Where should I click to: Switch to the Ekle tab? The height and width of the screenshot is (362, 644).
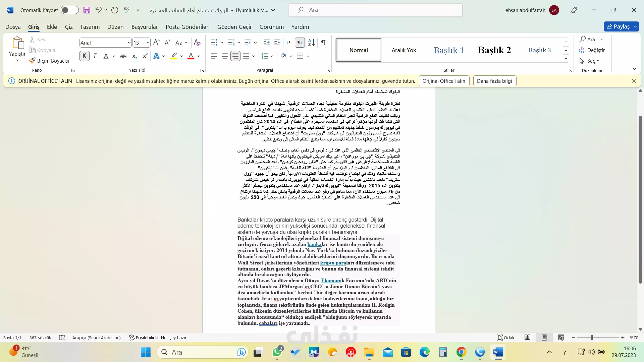click(x=52, y=27)
